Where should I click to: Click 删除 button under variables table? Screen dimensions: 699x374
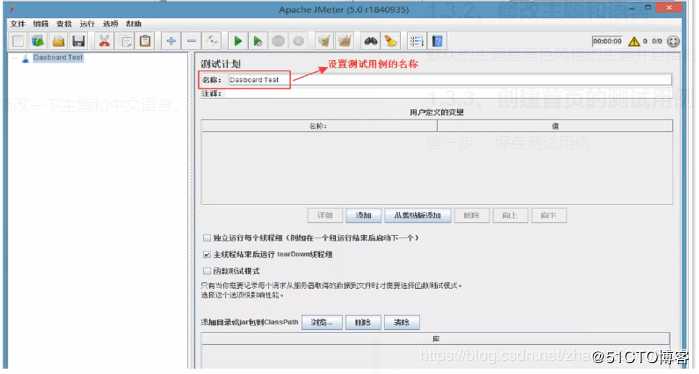[472, 216]
